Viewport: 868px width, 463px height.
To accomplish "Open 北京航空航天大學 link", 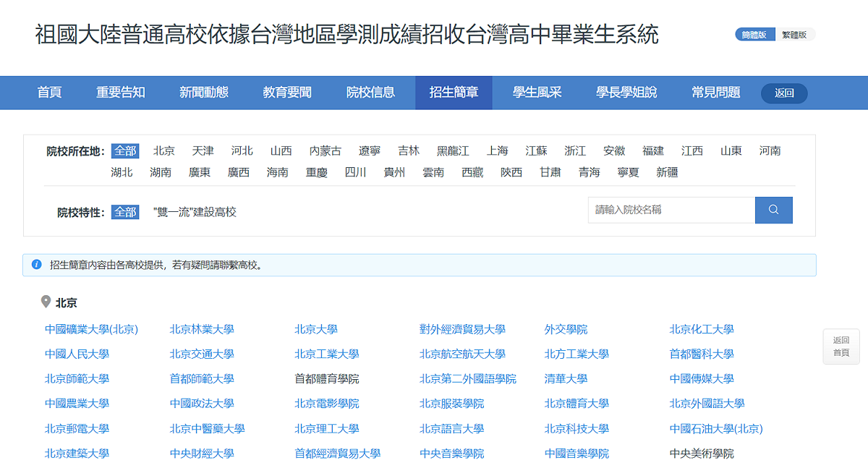I will 462,354.
